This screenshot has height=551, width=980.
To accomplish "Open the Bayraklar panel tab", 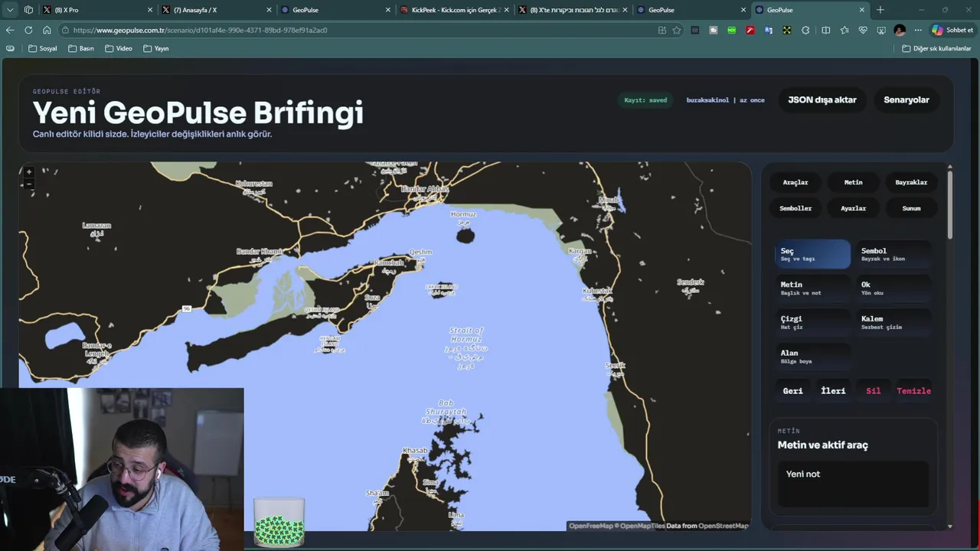I will (911, 182).
